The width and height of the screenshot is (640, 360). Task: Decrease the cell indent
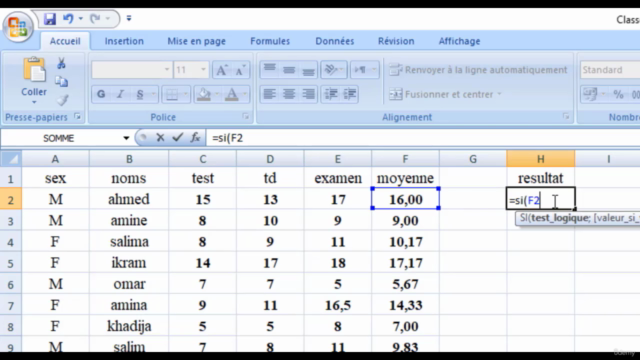tap(331, 94)
